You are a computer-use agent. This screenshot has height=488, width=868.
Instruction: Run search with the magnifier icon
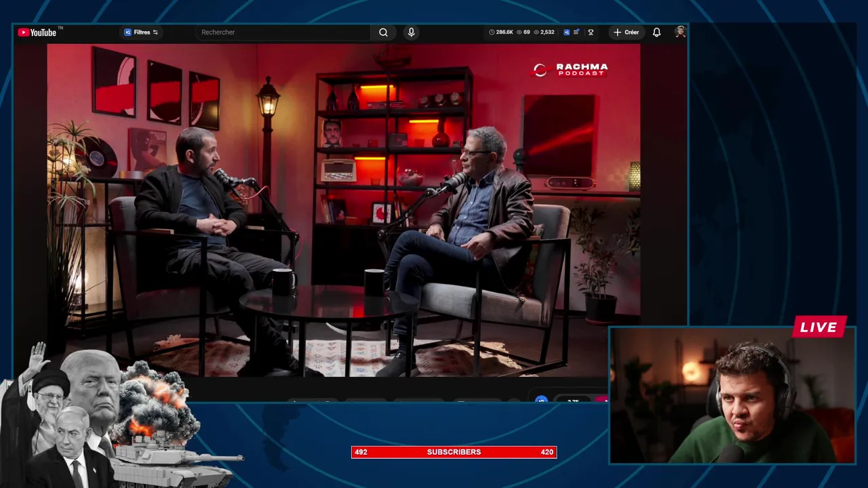pyautogui.click(x=383, y=33)
